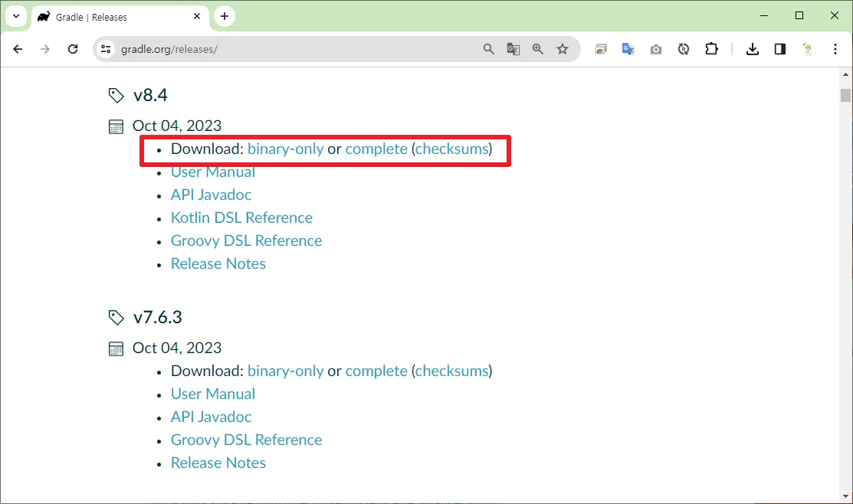View site information icon in address bar
The height and width of the screenshot is (504, 853).
point(106,49)
